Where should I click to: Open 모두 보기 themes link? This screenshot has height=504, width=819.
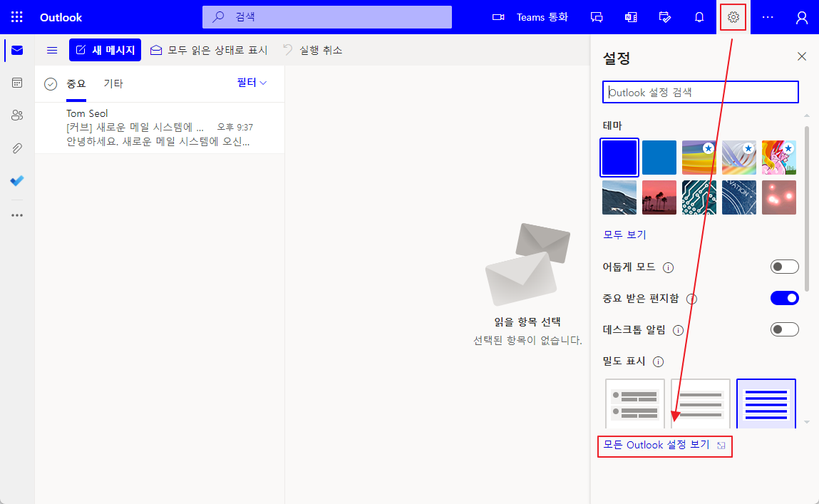point(624,235)
